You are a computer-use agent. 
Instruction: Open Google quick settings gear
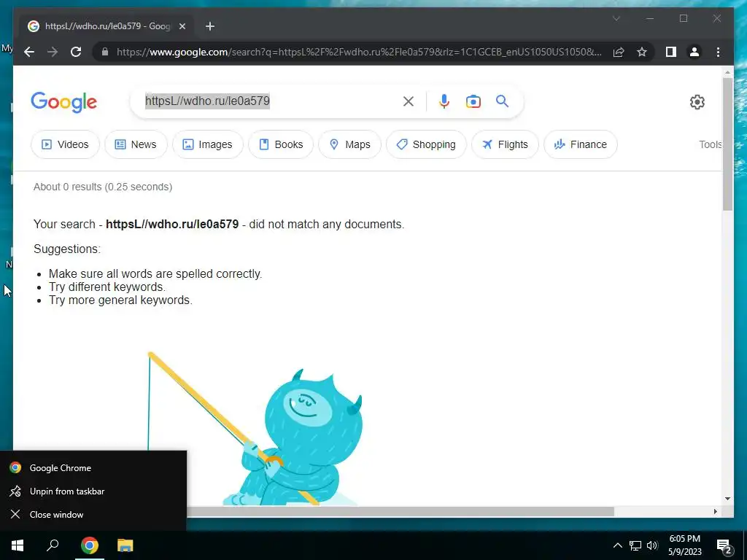click(x=697, y=102)
